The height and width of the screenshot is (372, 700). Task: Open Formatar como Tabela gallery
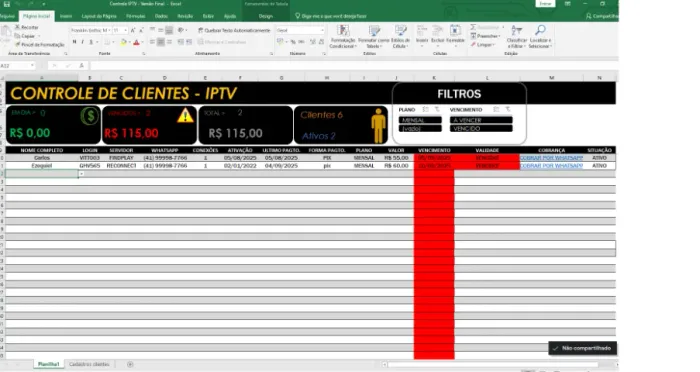click(x=374, y=37)
